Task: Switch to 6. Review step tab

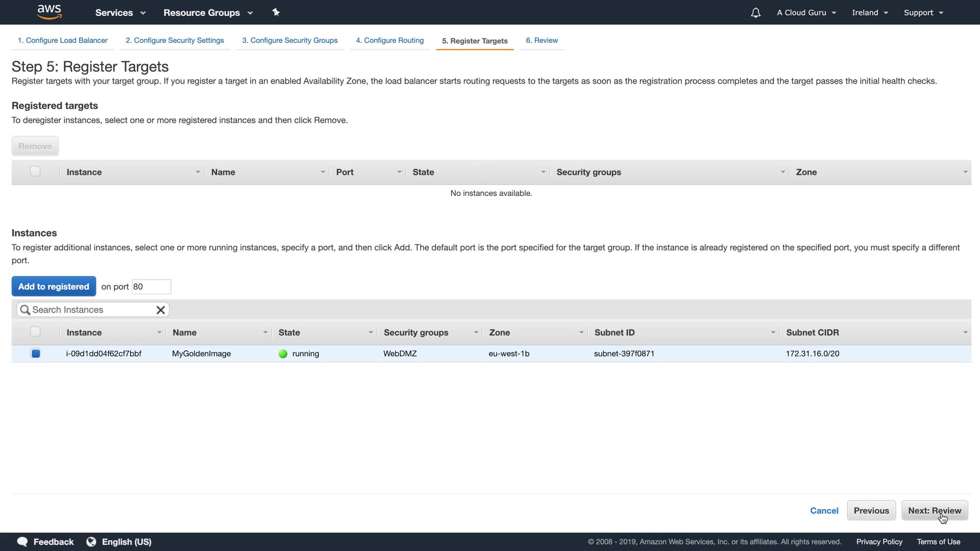Action: 542,40
